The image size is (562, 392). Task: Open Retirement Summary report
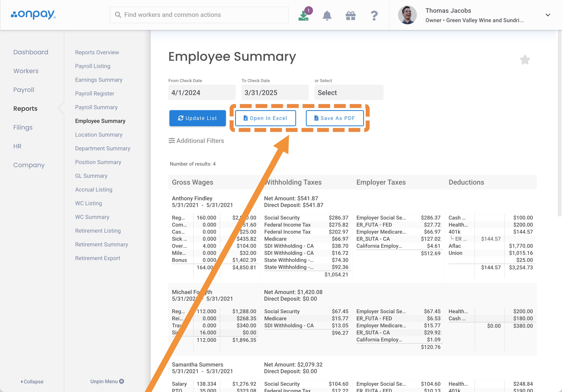101,244
